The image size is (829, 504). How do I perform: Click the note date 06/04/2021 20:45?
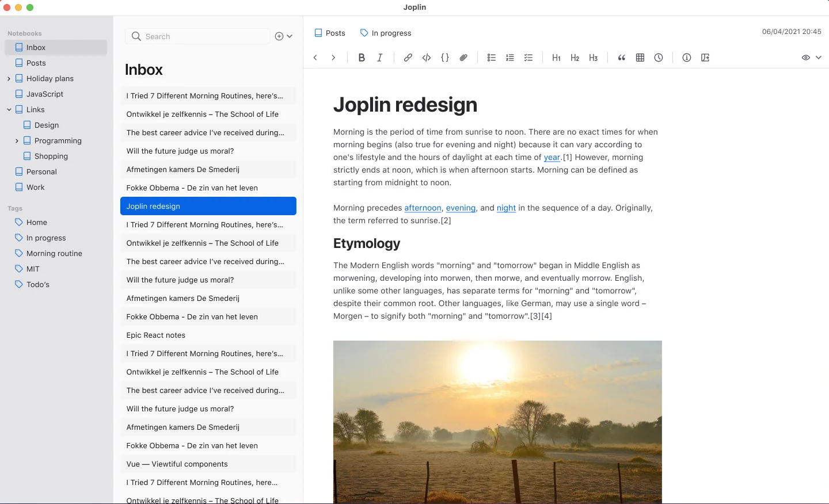point(792,32)
